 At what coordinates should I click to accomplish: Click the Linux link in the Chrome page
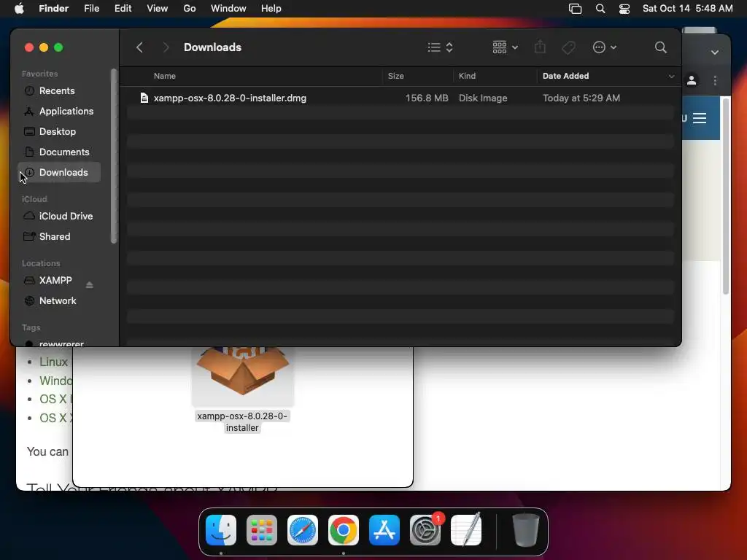[x=53, y=362]
